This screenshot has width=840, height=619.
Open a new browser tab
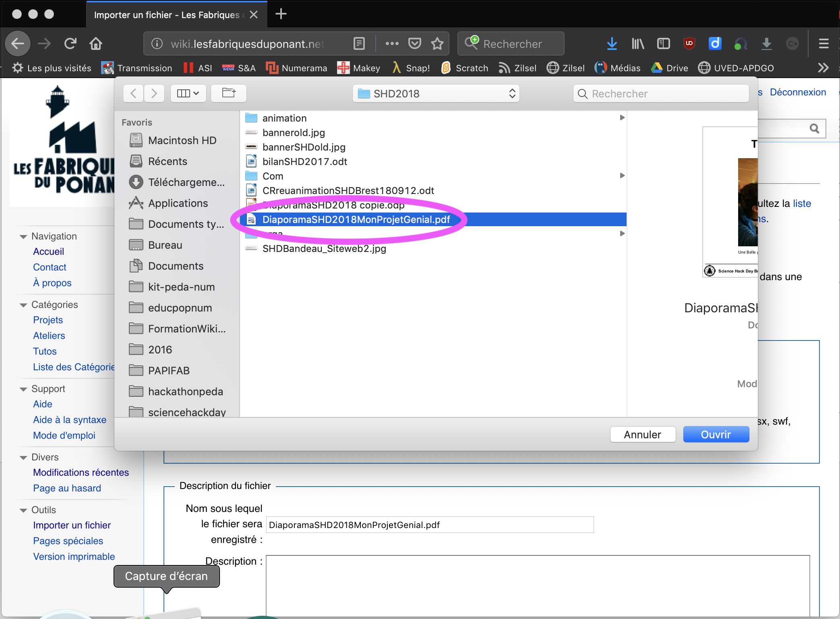[281, 14]
